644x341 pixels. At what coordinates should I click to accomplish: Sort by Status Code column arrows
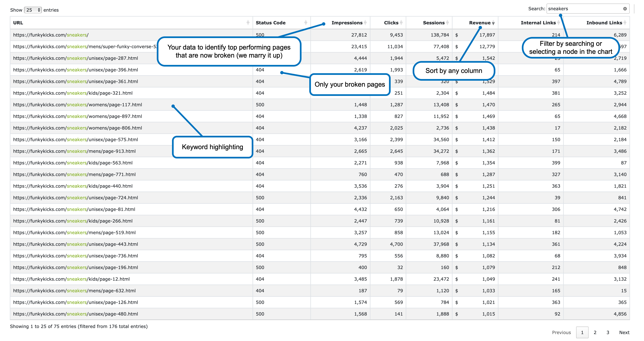[x=306, y=23]
